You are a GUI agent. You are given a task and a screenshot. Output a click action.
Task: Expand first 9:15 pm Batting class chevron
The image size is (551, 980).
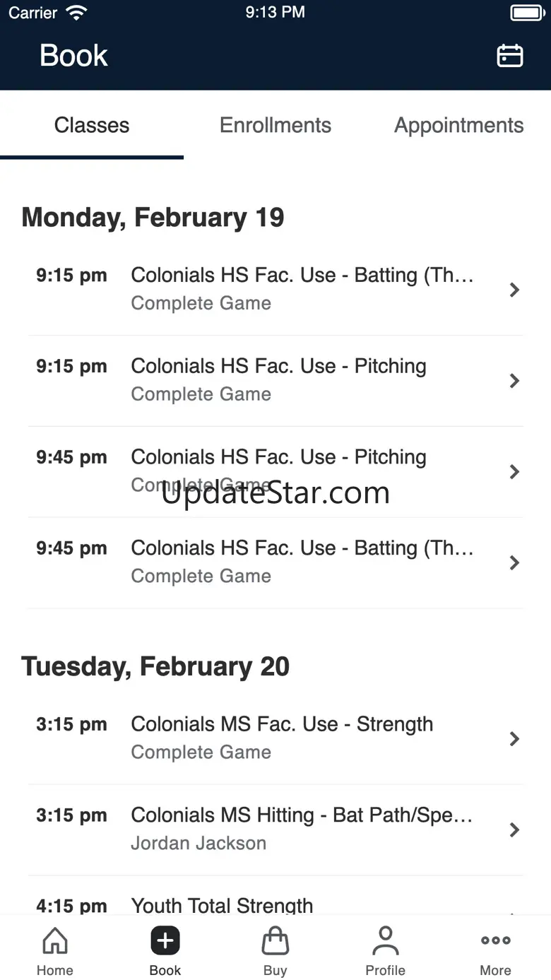(x=515, y=290)
